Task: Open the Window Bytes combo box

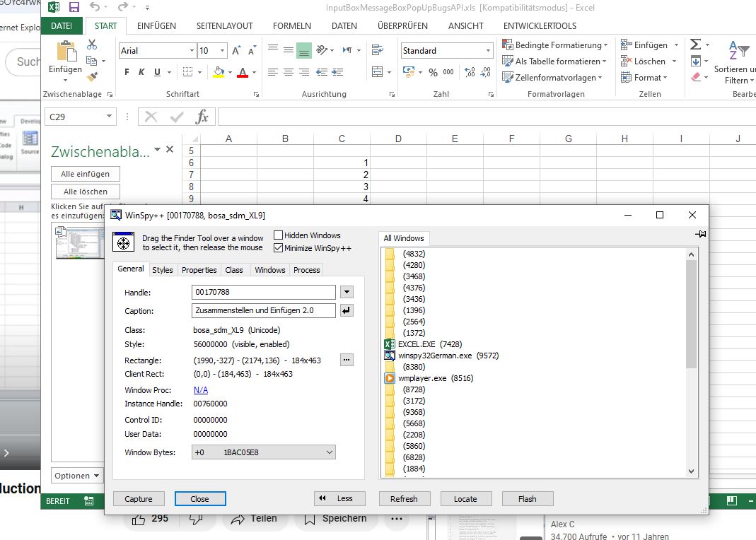Action: point(264,452)
